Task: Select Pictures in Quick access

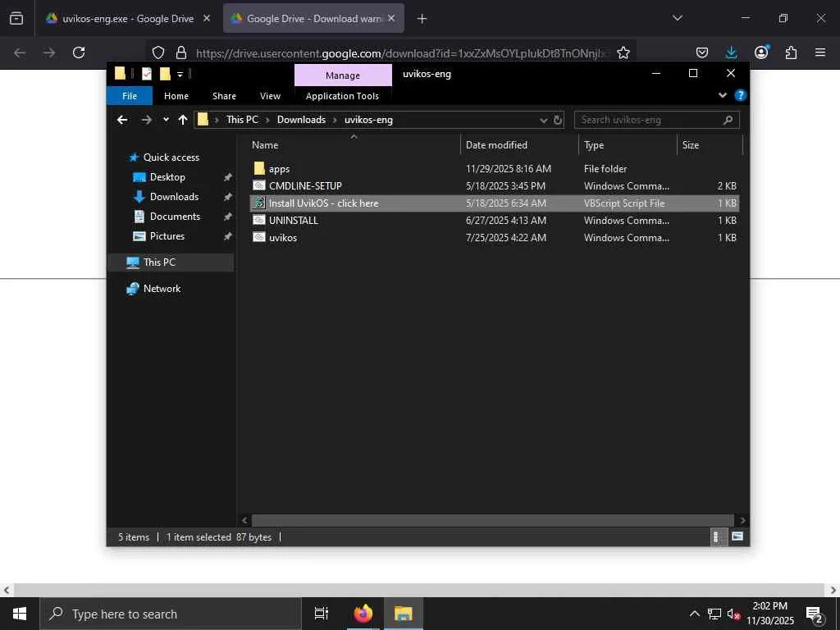Action: click(167, 236)
